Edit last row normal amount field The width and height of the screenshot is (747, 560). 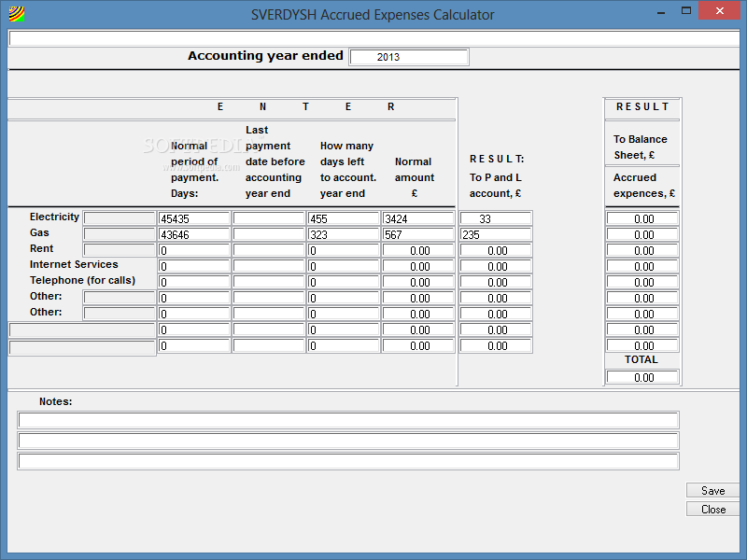[418, 345]
